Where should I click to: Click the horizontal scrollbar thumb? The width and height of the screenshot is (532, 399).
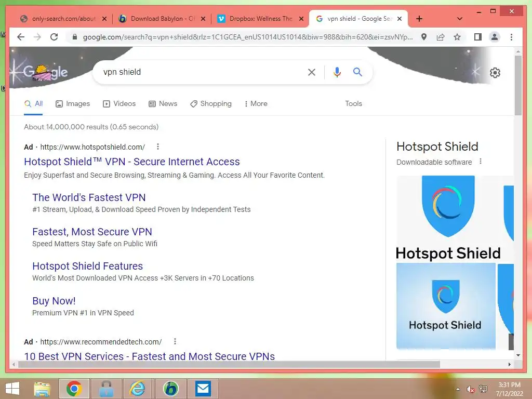[x=229, y=364]
